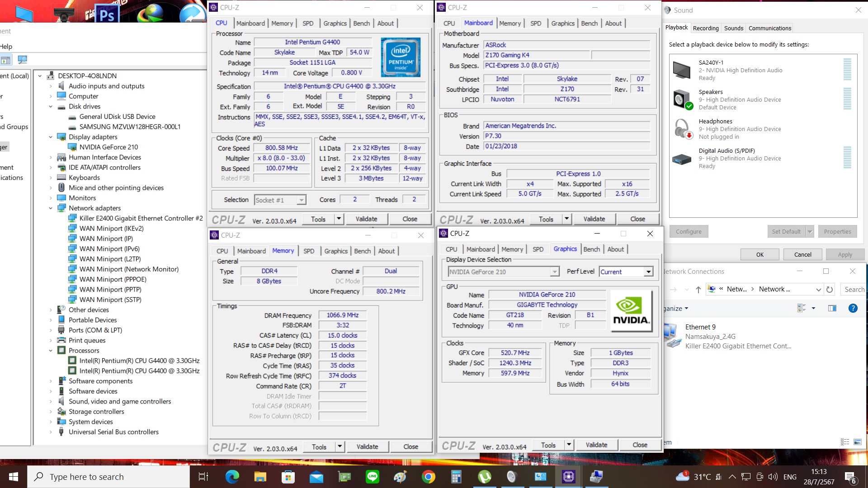
Task: Open Set Default dropdown arrow in Sound
Action: coord(810,231)
